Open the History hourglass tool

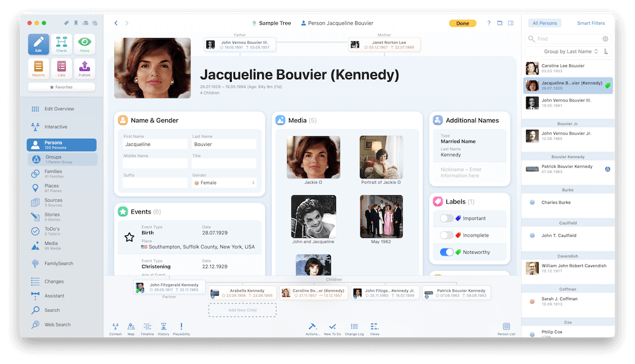coord(164,329)
